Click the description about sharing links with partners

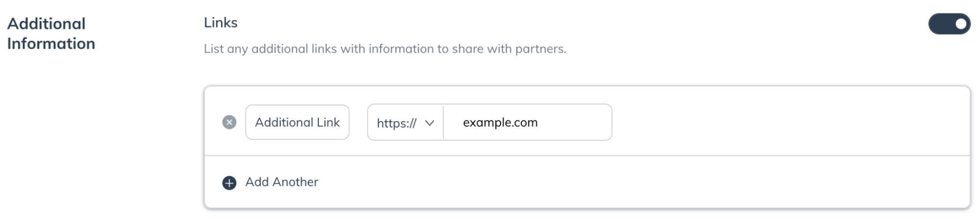pos(385,49)
